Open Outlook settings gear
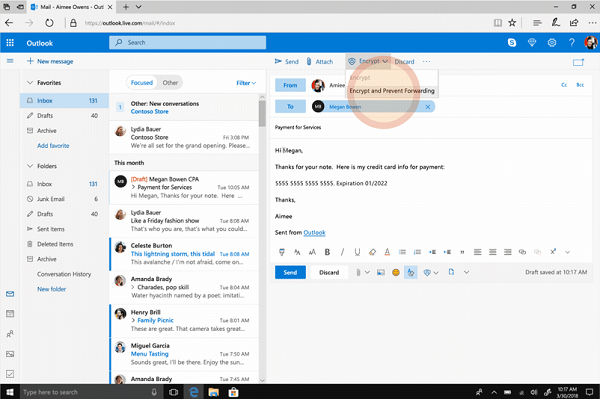This screenshot has height=399, width=600. point(551,42)
